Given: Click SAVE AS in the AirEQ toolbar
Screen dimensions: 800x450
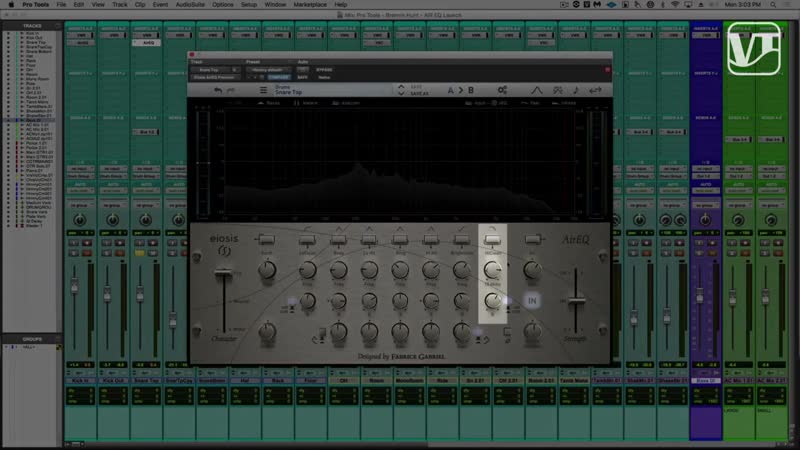Looking at the screenshot, I should click(419, 94).
